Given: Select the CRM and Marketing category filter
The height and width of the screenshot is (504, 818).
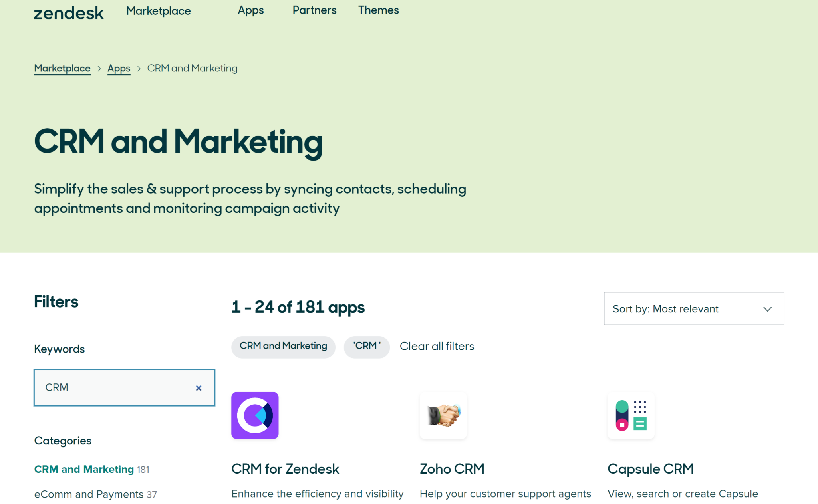Looking at the screenshot, I should point(83,469).
